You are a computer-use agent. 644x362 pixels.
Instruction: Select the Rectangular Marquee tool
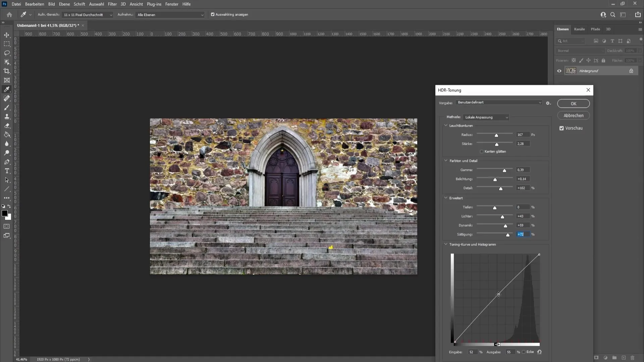pos(7,44)
